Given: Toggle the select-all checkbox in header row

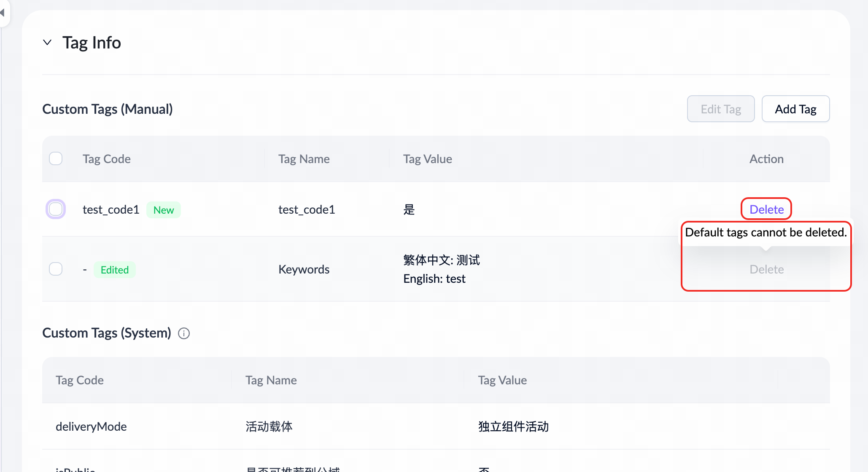Looking at the screenshot, I should tap(56, 159).
